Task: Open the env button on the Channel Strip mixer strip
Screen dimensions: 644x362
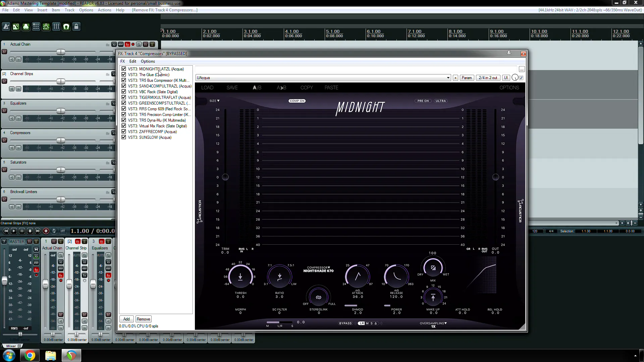Action: [85, 268]
